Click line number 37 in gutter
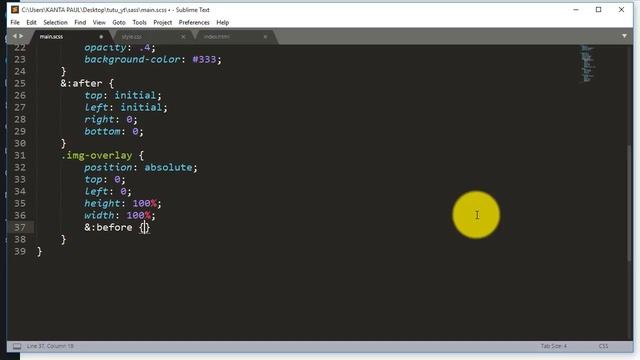 (20, 227)
